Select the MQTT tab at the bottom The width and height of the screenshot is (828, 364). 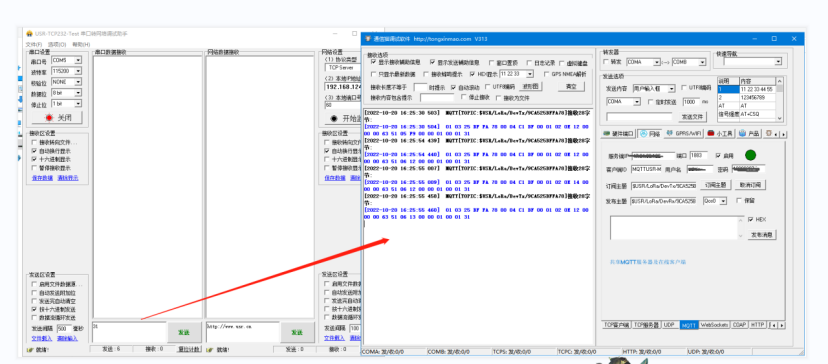689,325
